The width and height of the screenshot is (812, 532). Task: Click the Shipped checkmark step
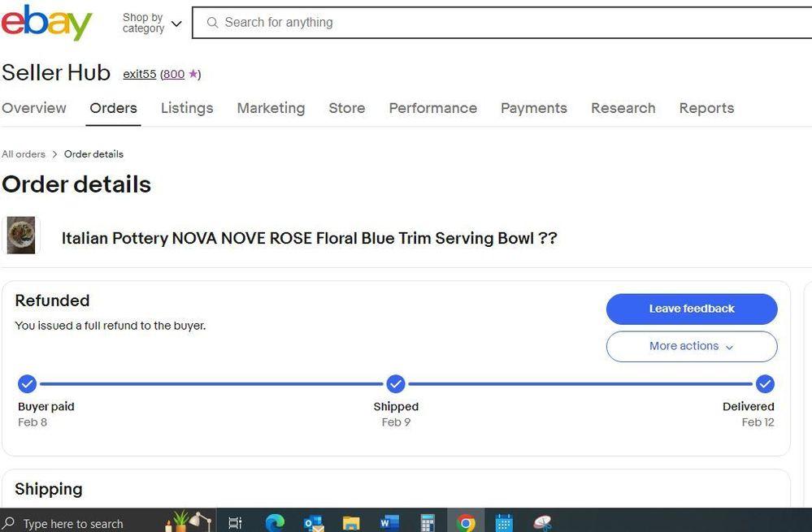[396, 384]
